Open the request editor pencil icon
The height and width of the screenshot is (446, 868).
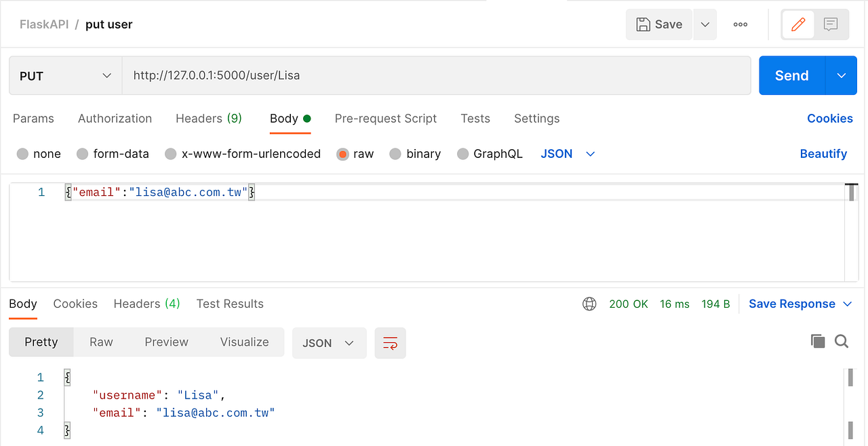798,24
